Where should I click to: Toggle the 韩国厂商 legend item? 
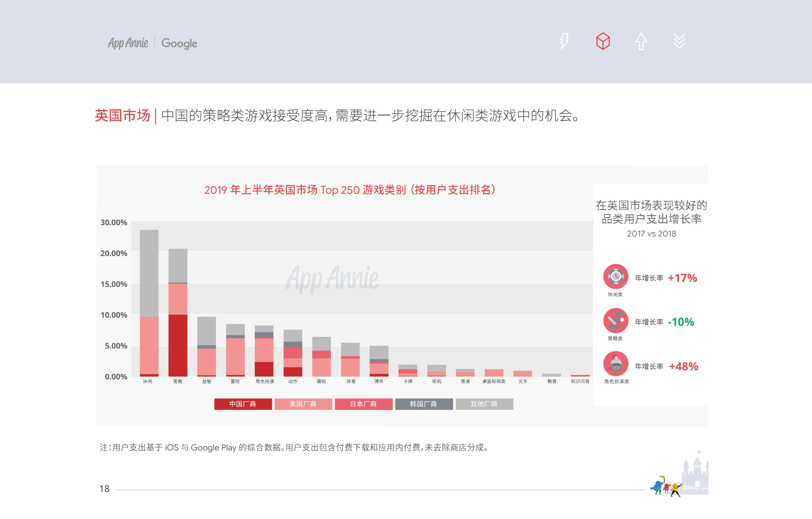tap(424, 404)
